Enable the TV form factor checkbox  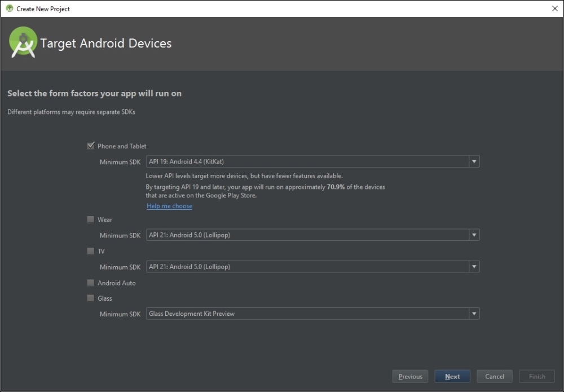click(x=91, y=251)
